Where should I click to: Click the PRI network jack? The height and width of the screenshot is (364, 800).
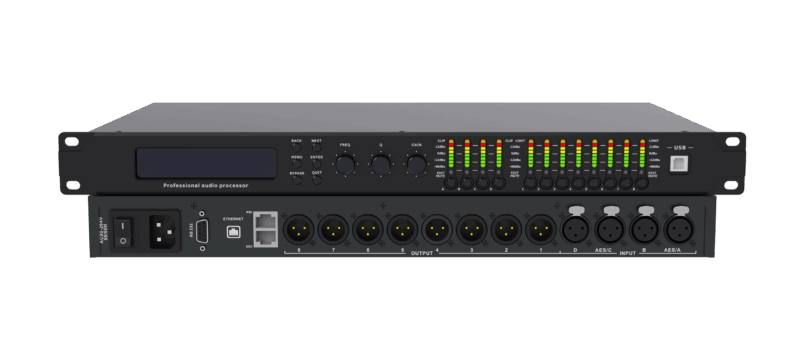[x=266, y=220]
